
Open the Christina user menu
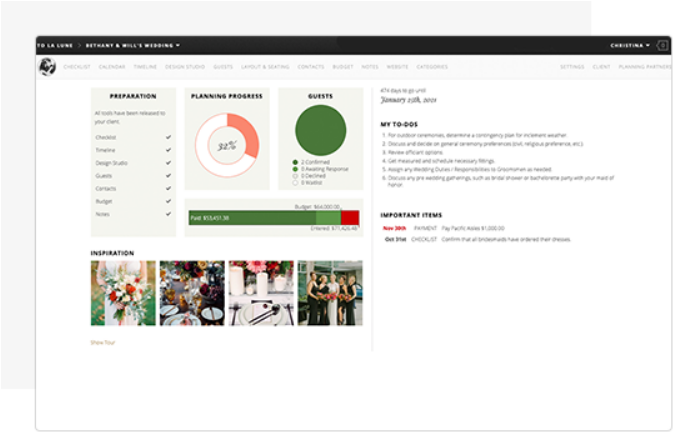630,45
